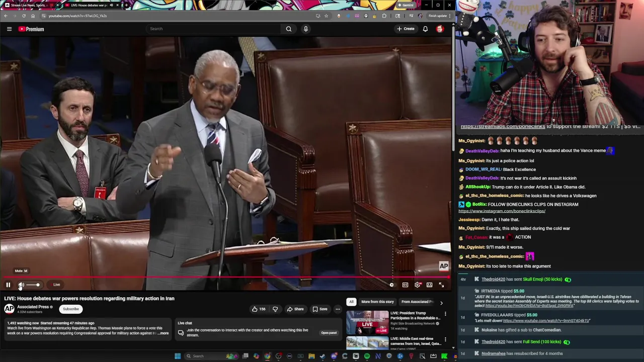644x362 pixels.
Task: Open the YouTube guide hamburger menu
Action: (x=9, y=29)
